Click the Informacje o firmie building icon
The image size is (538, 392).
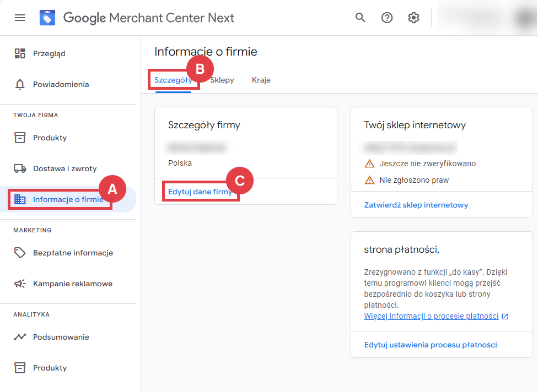pos(20,199)
